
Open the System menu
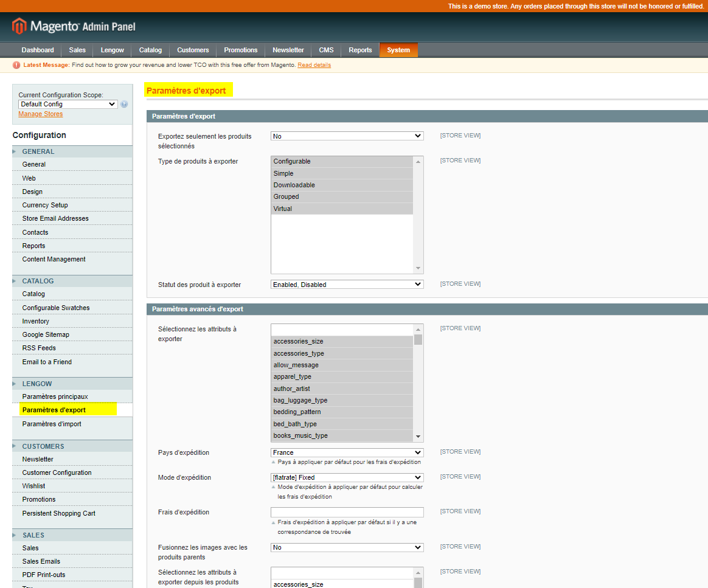[x=398, y=50]
